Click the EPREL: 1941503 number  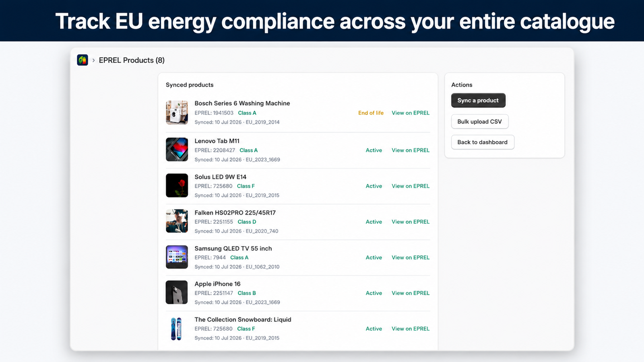point(214,113)
